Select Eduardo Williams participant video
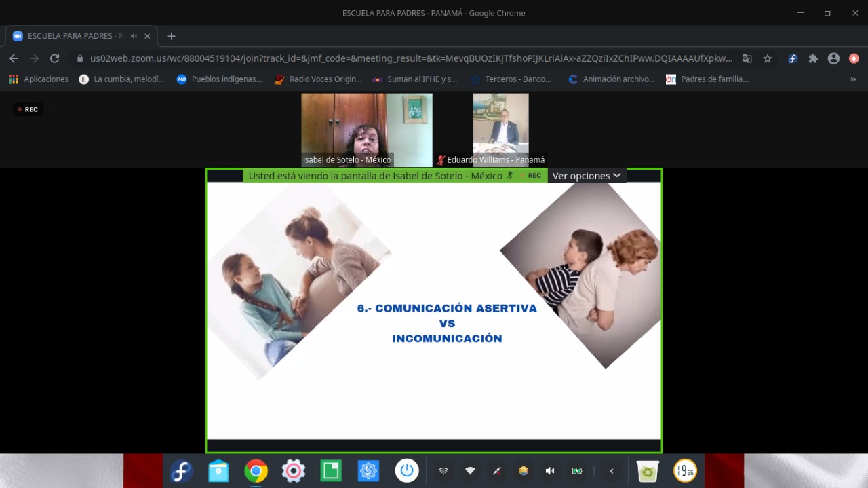868x488 pixels. click(500, 130)
